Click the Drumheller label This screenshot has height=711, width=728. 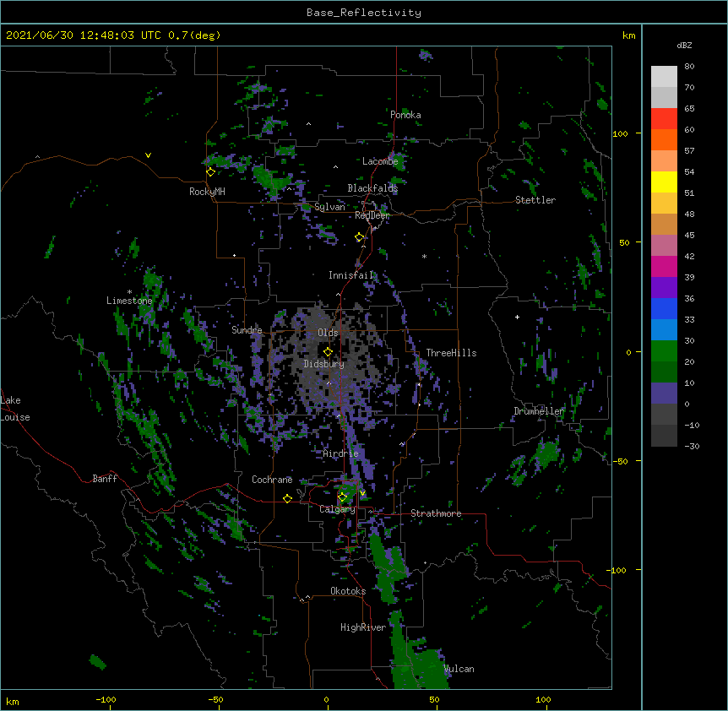coord(539,411)
